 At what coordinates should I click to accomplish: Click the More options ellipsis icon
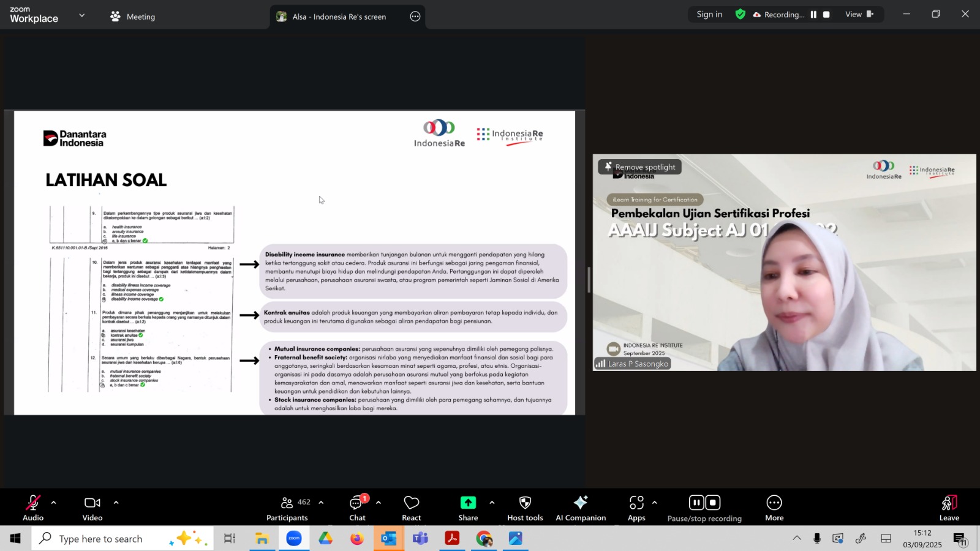pos(774,508)
